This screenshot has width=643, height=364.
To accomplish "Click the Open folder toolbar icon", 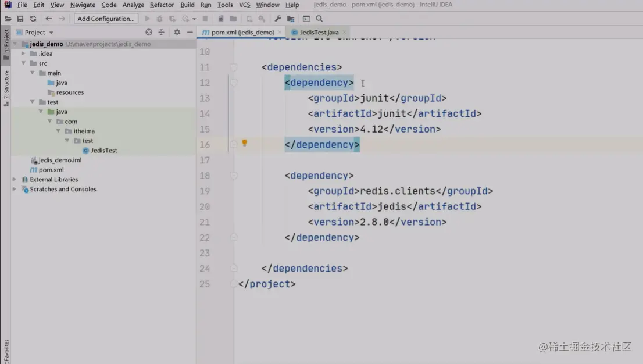I will (x=8, y=19).
